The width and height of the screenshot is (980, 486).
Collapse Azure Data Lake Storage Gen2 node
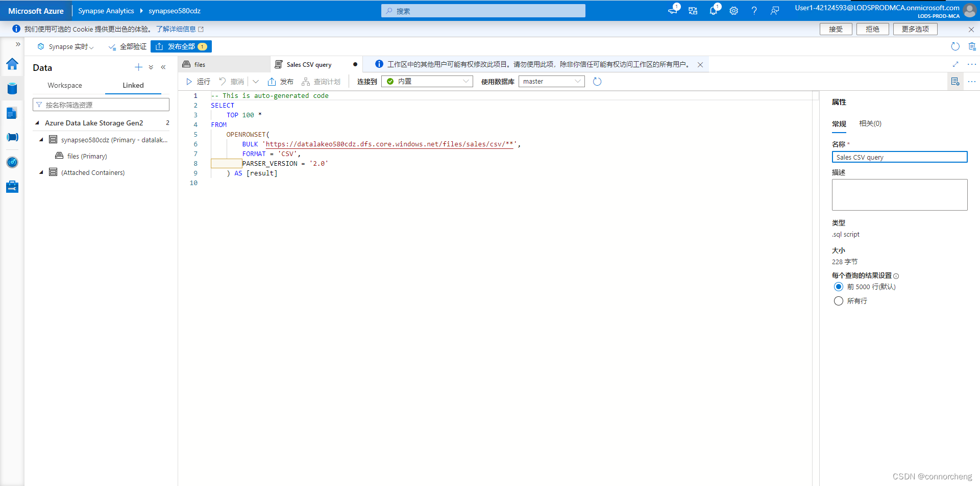pyautogui.click(x=37, y=123)
